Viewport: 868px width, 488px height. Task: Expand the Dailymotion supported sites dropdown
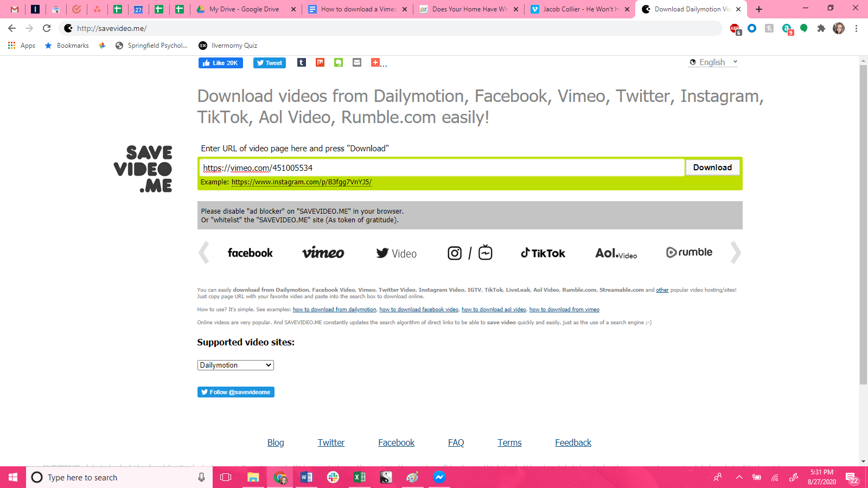(x=235, y=365)
